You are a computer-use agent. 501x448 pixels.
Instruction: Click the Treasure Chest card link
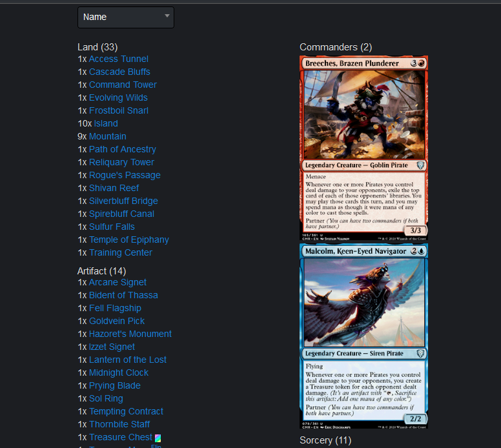coord(121,437)
